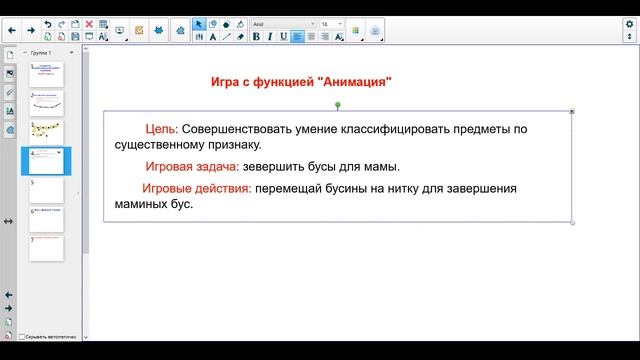Viewport: 640px width, 360px height.
Task: Open the Attachments paperclip tab
Action: (x=10, y=93)
